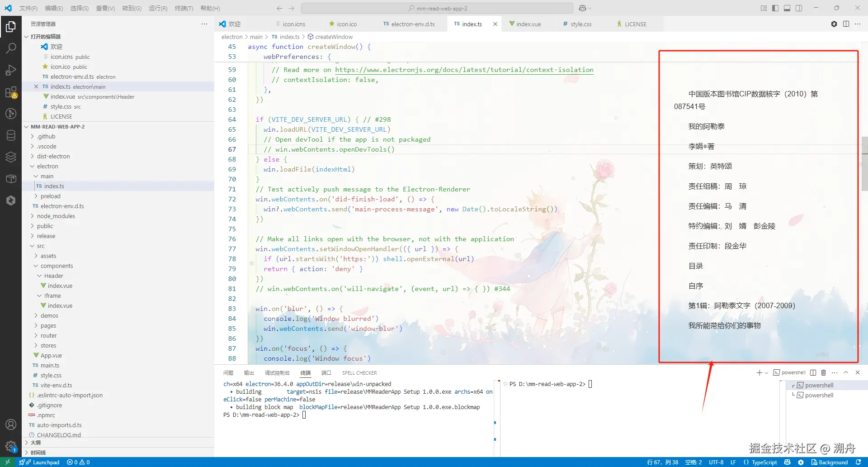
Task: Open the Extensions view icon
Action: click(11, 92)
